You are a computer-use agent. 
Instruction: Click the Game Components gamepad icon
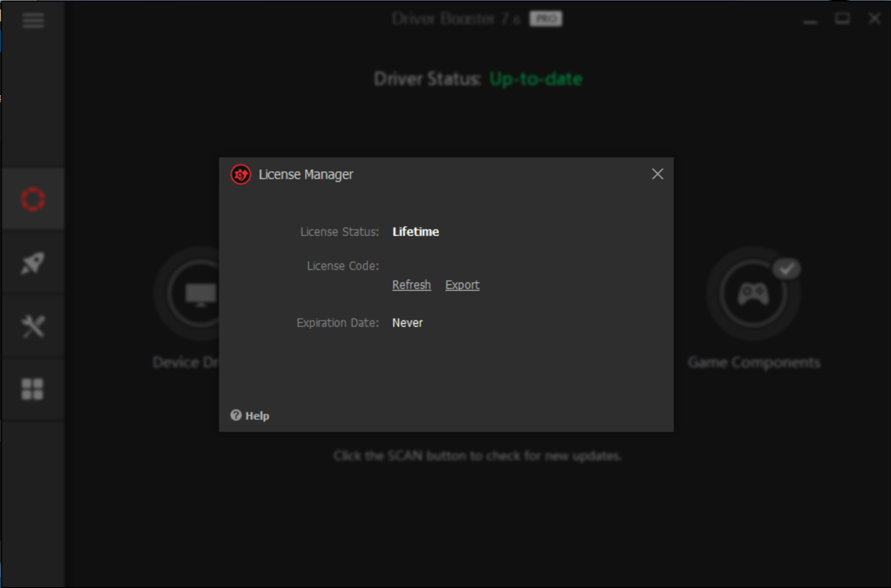tap(753, 294)
